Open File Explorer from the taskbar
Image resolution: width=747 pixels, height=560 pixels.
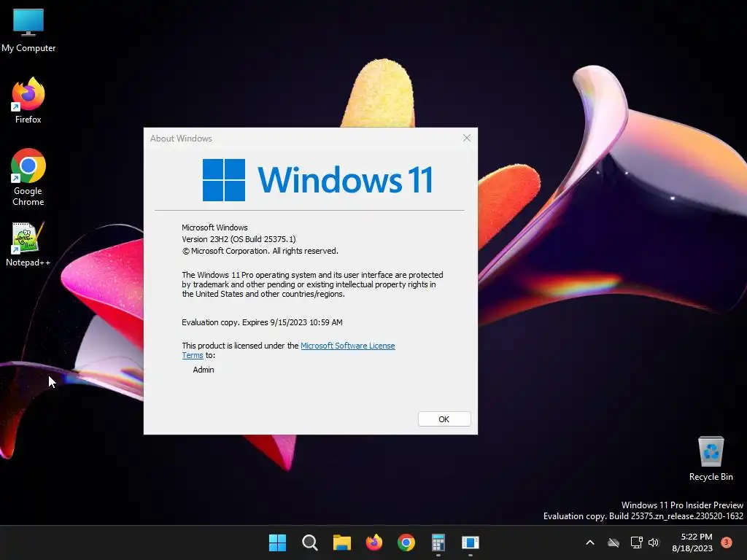(341, 542)
